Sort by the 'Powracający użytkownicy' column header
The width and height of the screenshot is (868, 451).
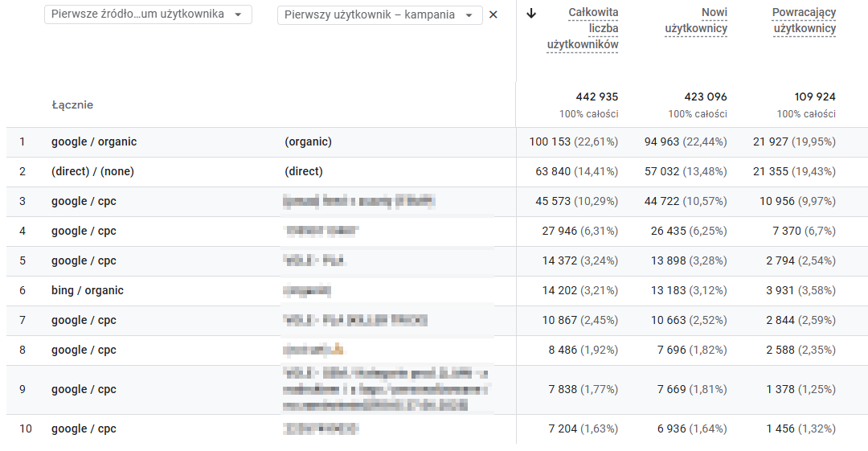[x=805, y=21]
